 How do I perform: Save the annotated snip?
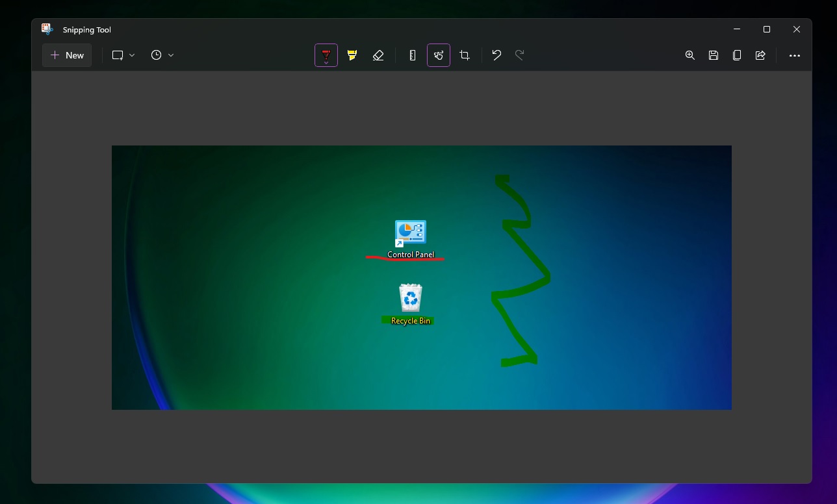point(713,55)
